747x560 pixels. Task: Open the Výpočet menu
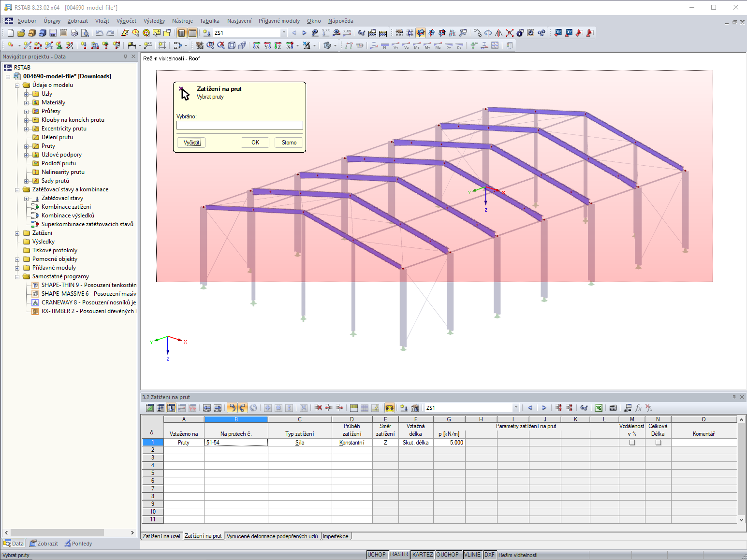[x=126, y=21]
